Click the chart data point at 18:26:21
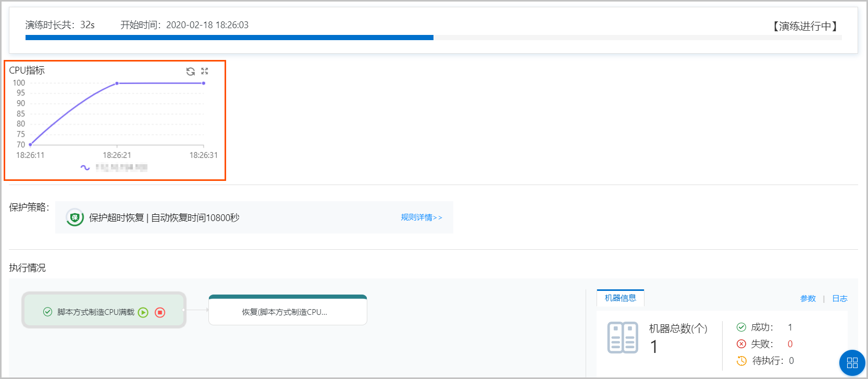 [117, 83]
